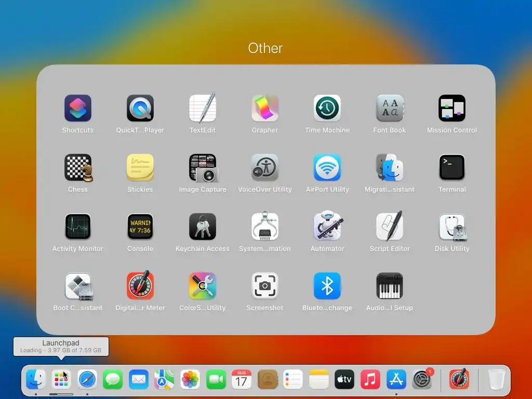This screenshot has width=532, height=399.
Task: Open Music from the Dock
Action: [370, 379]
